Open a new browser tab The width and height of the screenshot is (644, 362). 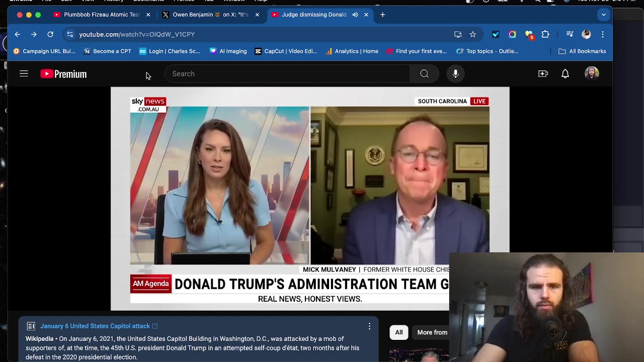click(x=382, y=15)
